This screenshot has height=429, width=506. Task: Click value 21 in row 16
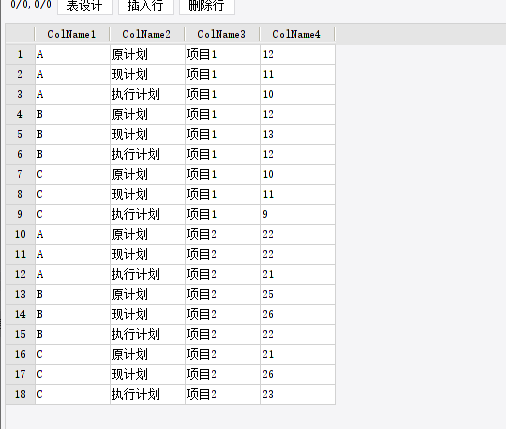pyautogui.click(x=298, y=354)
